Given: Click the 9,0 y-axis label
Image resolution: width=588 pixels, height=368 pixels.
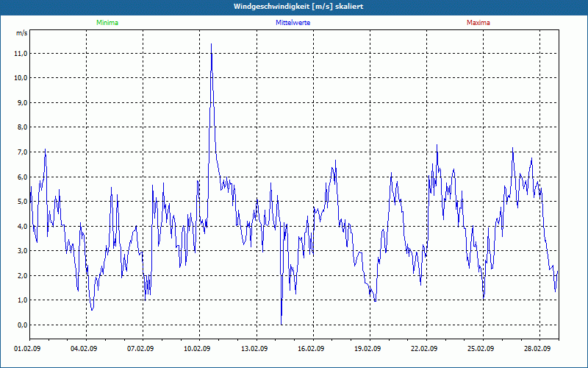Looking at the screenshot, I should click(23, 102).
